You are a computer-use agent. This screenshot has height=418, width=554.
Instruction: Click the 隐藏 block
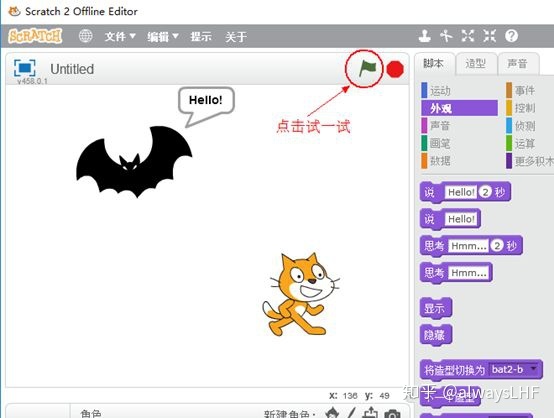click(436, 335)
